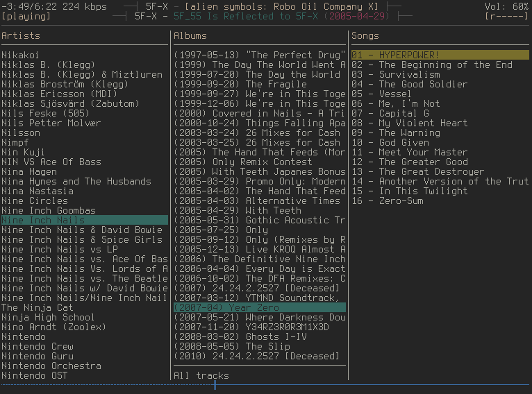Click the Songs column header
This screenshot has width=532, height=394.
pos(365,35)
